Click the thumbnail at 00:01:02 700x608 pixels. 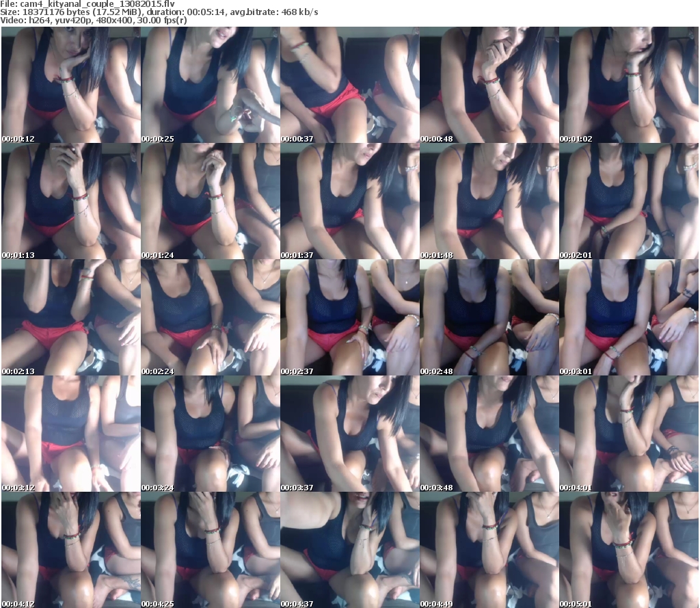click(x=629, y=85)
